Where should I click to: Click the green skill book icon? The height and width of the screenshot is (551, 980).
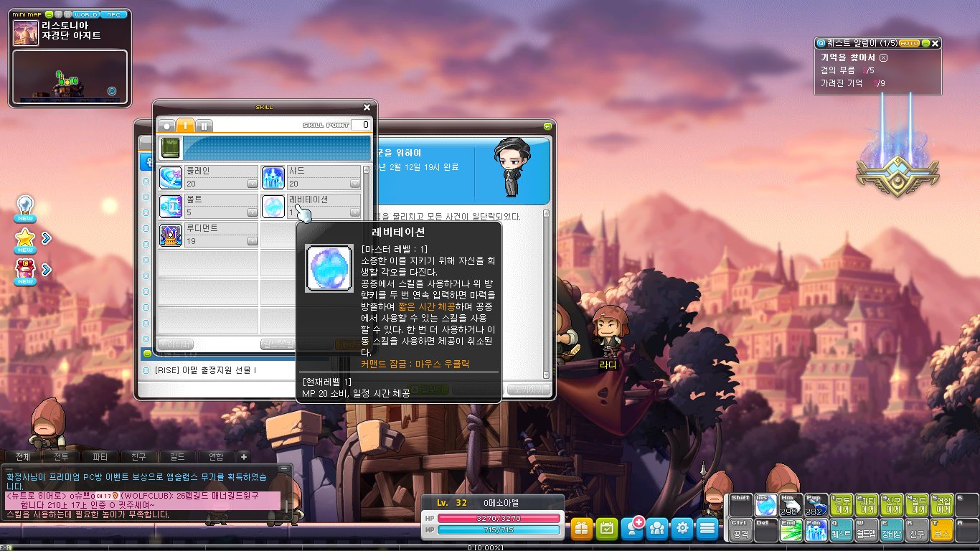point(170,148)
